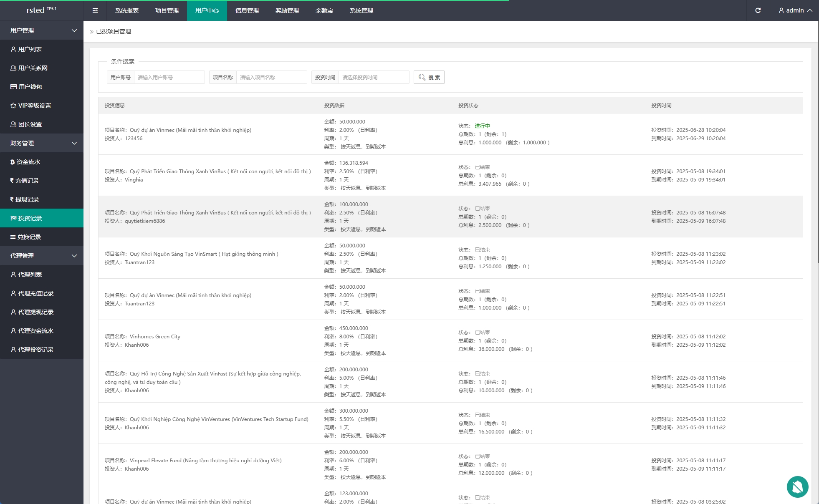Click the 用户账号 input field

[169, 77]
